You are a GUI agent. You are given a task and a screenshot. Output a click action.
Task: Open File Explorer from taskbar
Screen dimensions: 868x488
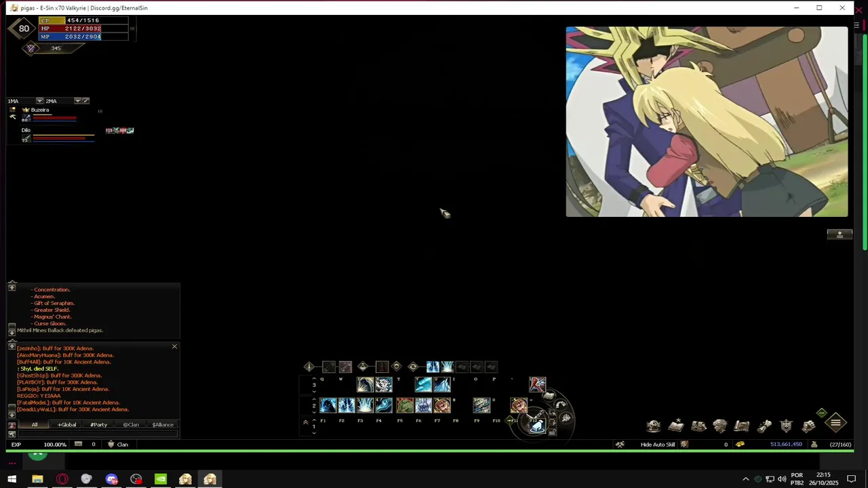[37, 479]
